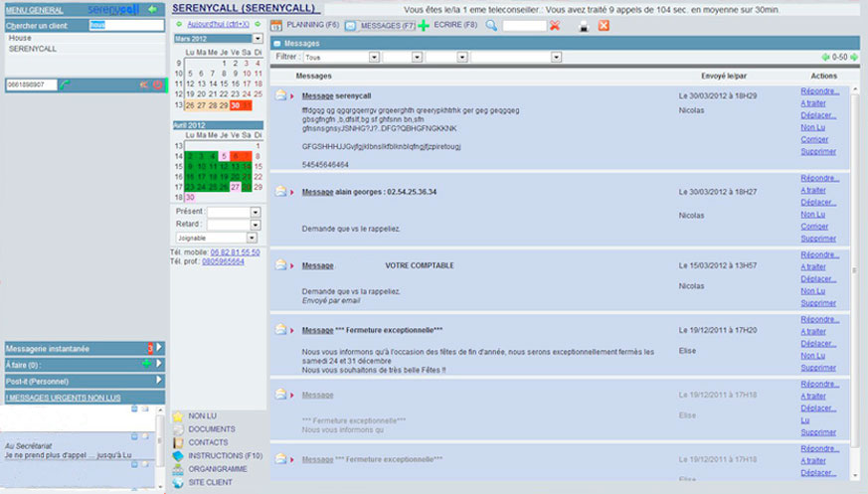Click the red X clear search icon
This screenshot has width=868, height=494.
tap(555, 26)
